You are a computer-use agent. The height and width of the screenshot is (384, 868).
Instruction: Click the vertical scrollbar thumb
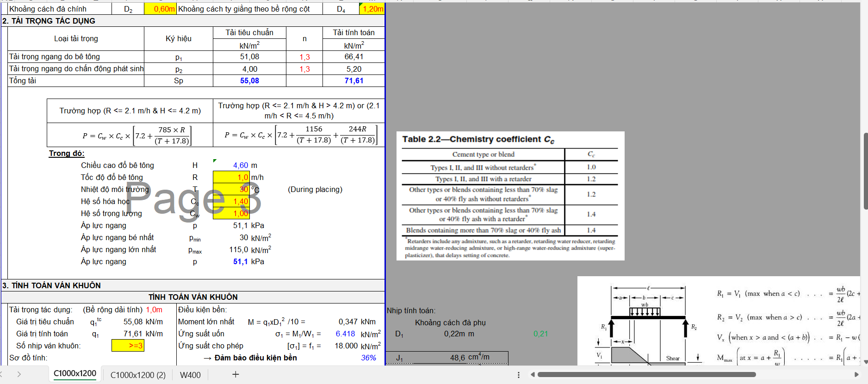coord(865,171)
